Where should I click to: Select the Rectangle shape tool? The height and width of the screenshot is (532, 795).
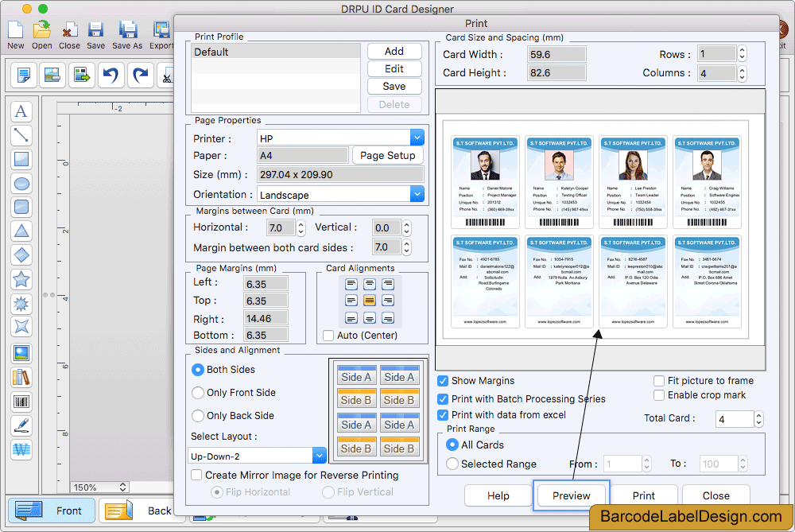pos(21,159)
